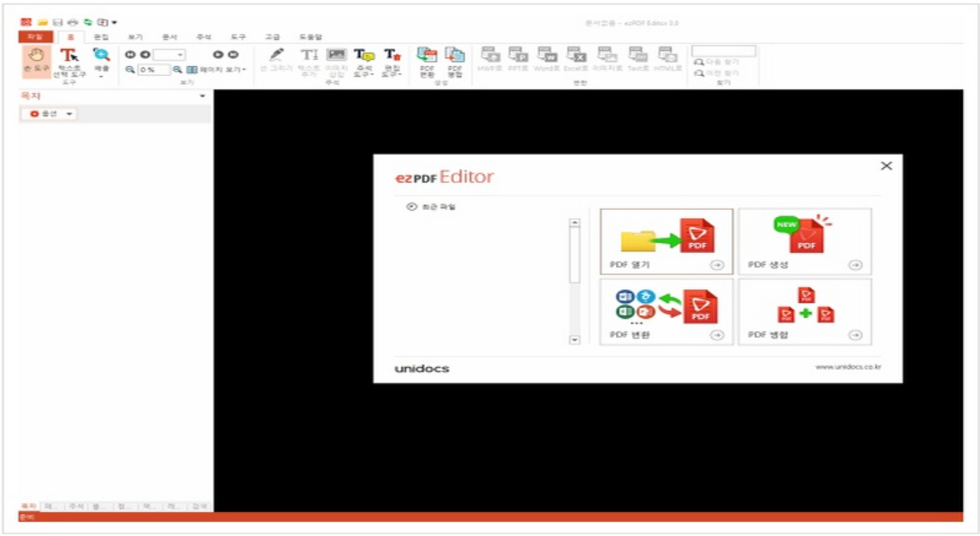Switch to the Document (문서) ribbon tab
The height and width of the screenshot is (536, 980).
169,38
